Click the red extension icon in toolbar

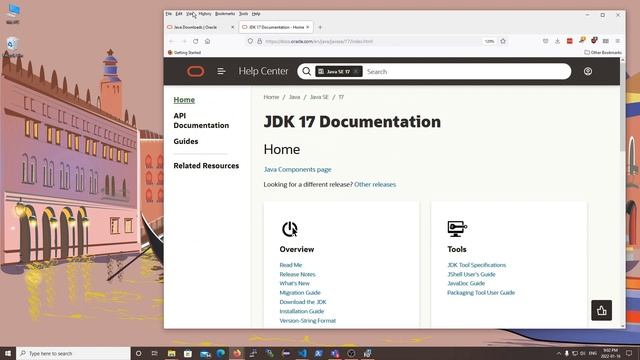coord(569,41)
